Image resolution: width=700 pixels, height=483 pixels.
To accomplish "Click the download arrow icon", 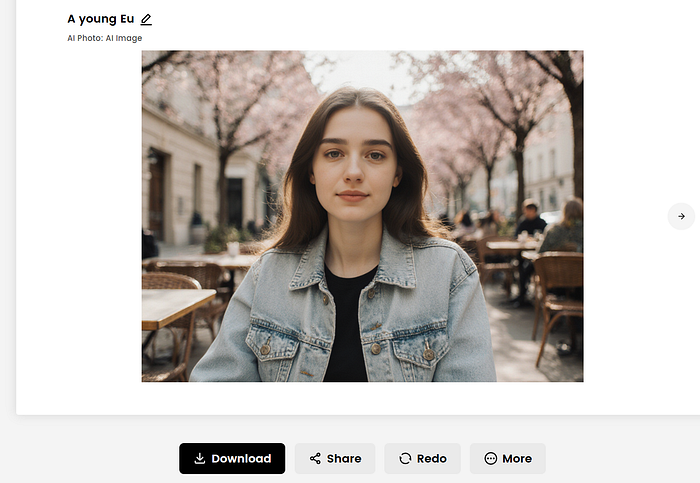I will pos(200,458).
